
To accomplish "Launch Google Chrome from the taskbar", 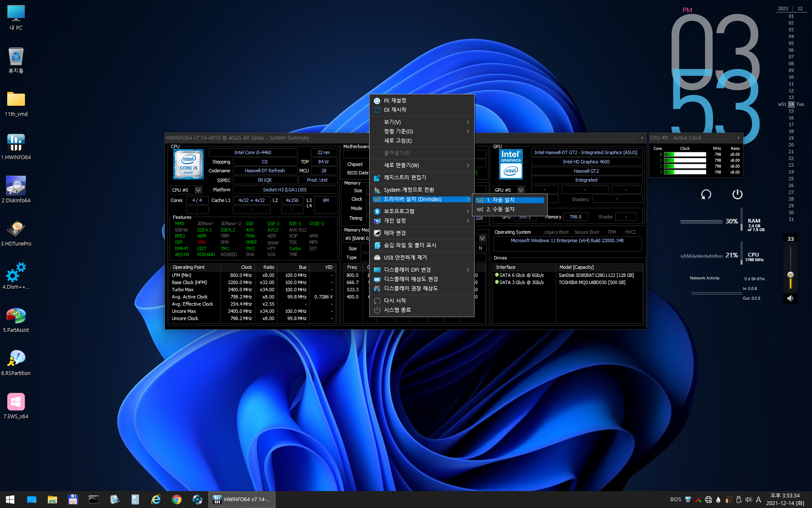I will click(x=176, y=500).
